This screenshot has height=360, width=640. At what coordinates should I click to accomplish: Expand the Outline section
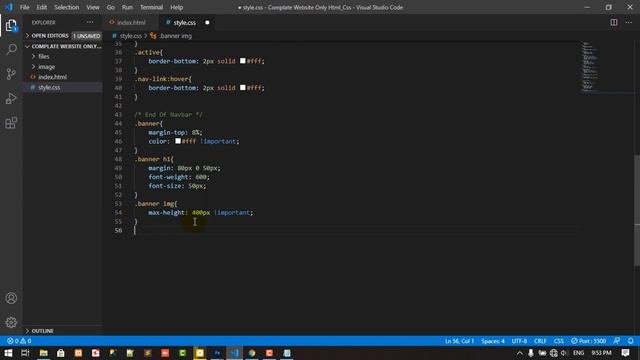[62, 331]
